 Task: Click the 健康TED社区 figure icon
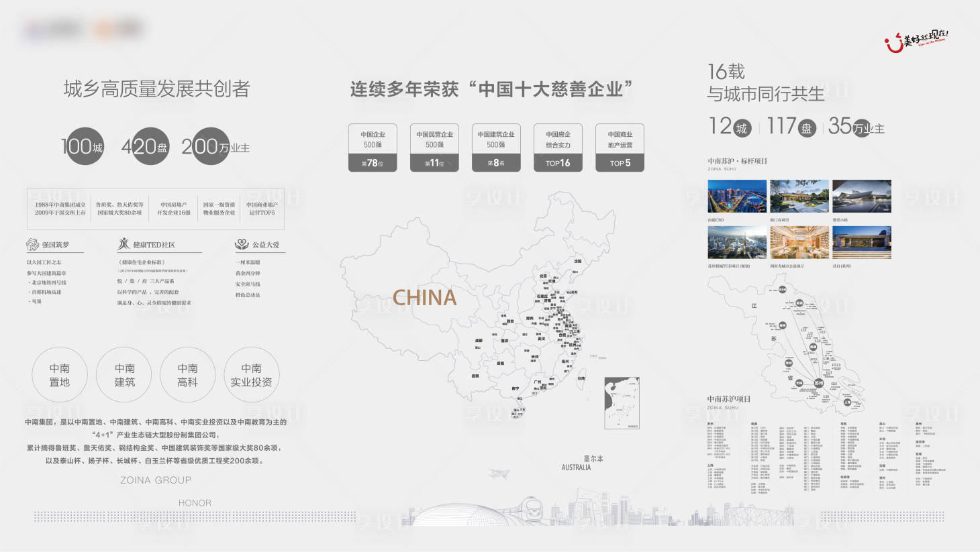click(124, 244)
